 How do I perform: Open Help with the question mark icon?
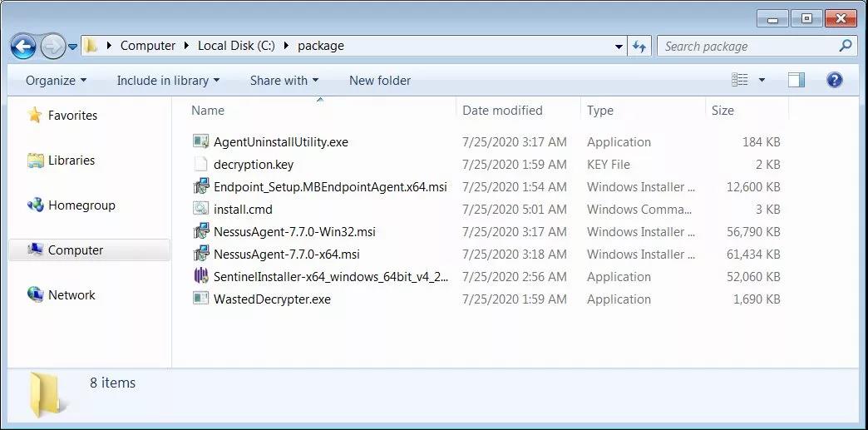tap(835, 80)
